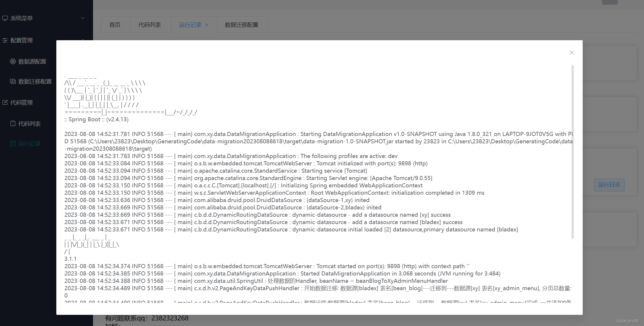Open the 代码列表 tab
The height and width of the screenshot is (326, 644).
coord(150,25)
